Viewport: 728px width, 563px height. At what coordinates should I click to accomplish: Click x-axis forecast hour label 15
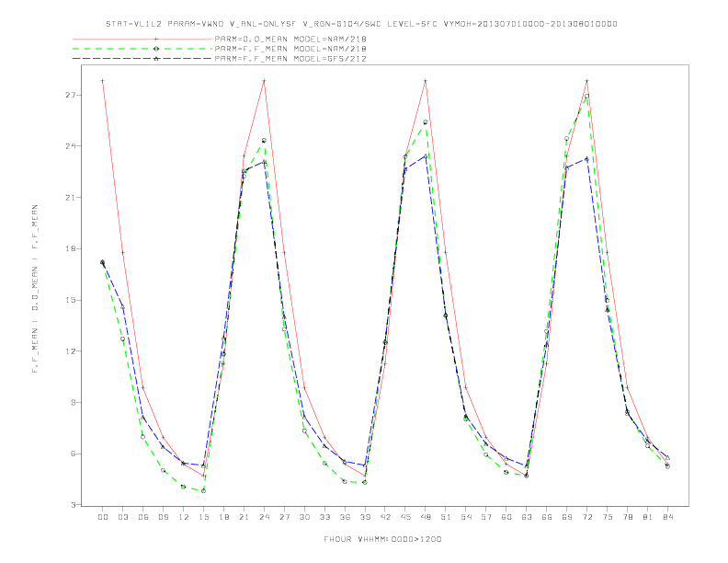tap(203, 517)
